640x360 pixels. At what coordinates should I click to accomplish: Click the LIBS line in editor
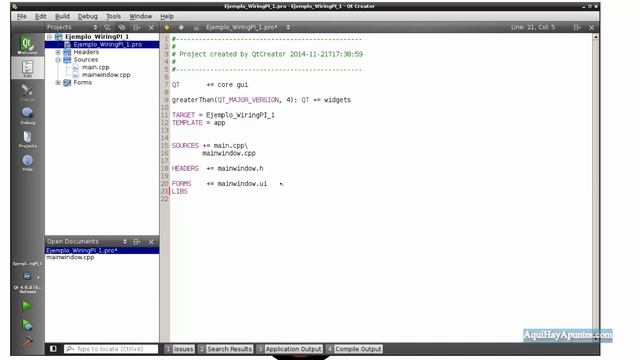coord(180,191)
